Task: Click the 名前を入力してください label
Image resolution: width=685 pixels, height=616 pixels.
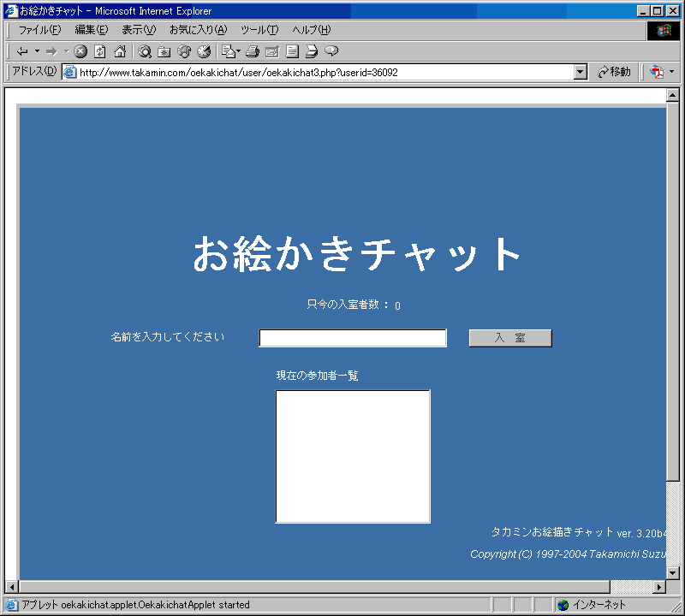Action: 167,336
